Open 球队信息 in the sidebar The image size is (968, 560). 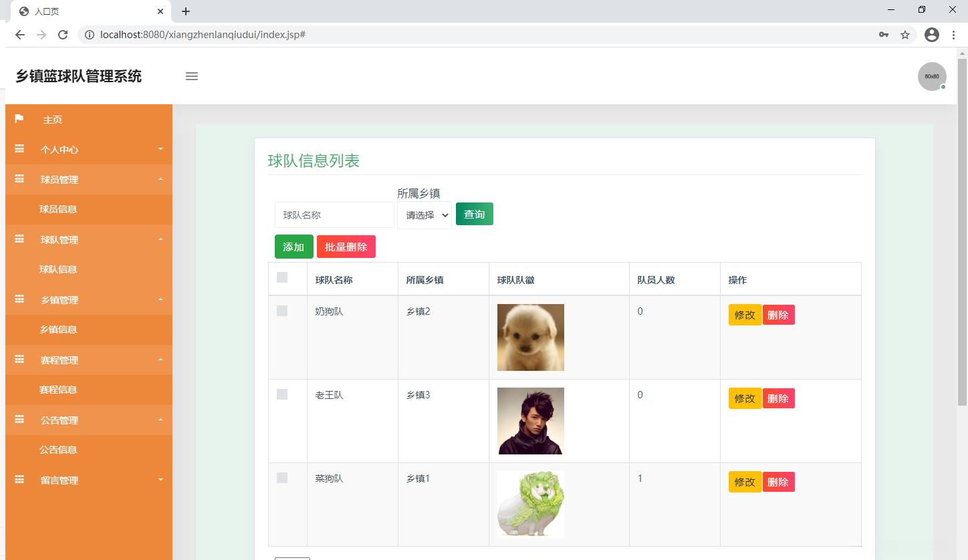pos(58,269)
